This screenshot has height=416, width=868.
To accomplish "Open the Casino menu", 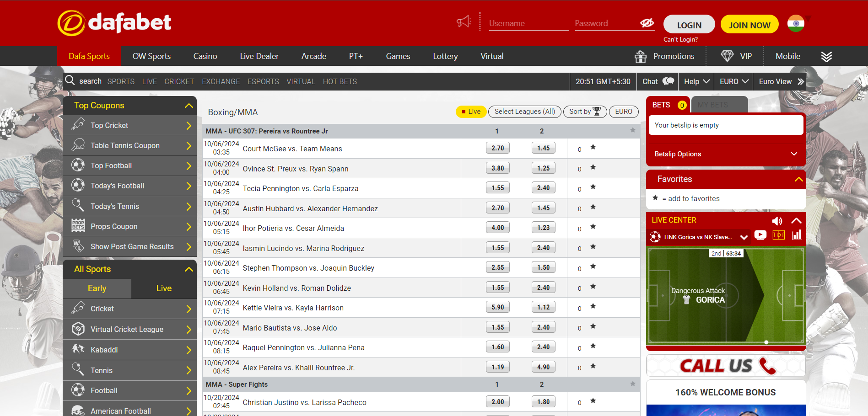I will (205, 56).
